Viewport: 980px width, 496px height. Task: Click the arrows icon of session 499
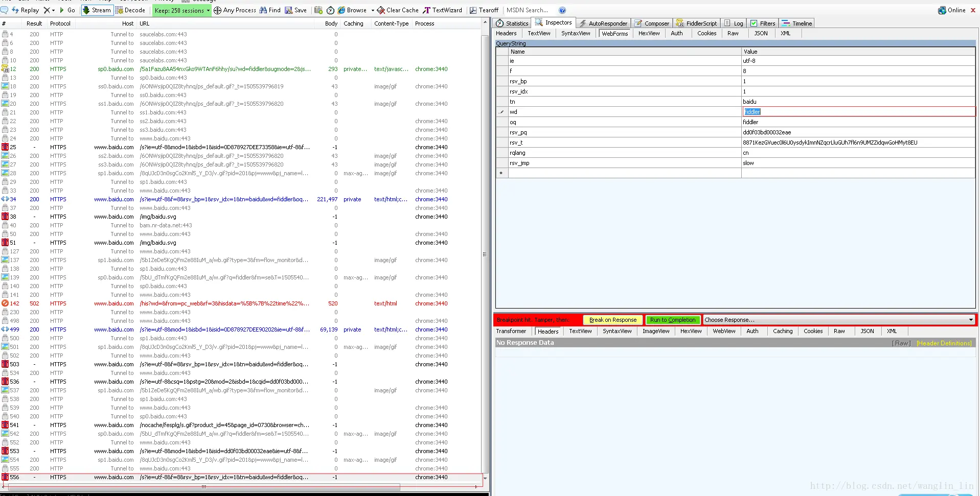[5, 329]
